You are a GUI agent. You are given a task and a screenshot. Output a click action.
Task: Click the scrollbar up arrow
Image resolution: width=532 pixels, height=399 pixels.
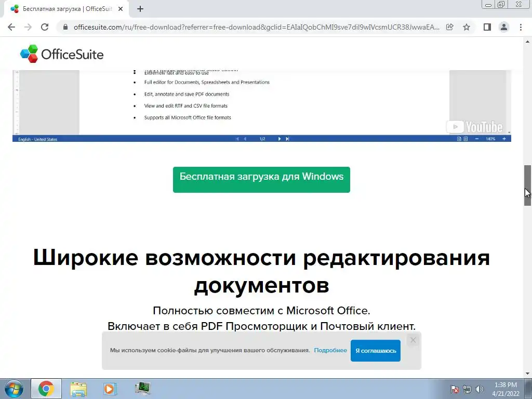coord(527,42)
